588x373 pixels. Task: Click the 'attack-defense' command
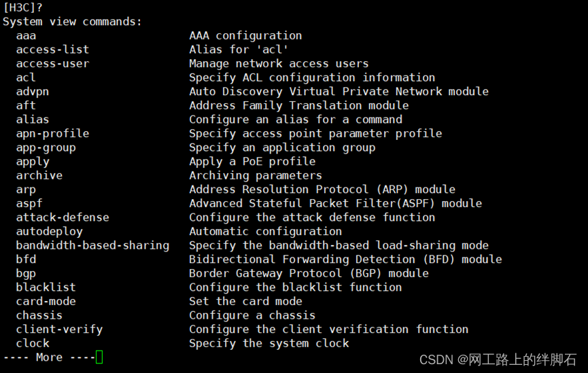point(63,217)
